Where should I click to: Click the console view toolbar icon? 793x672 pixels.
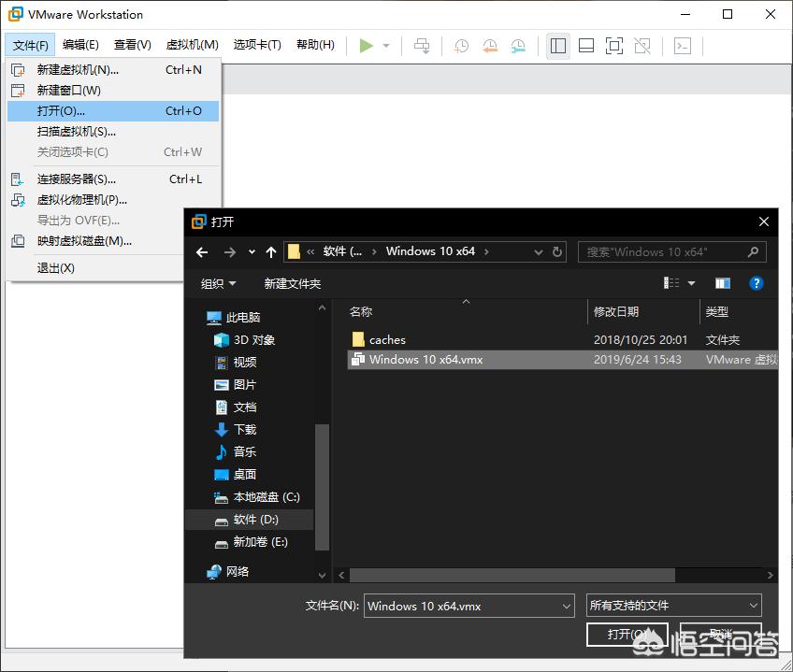click(683, 46)
